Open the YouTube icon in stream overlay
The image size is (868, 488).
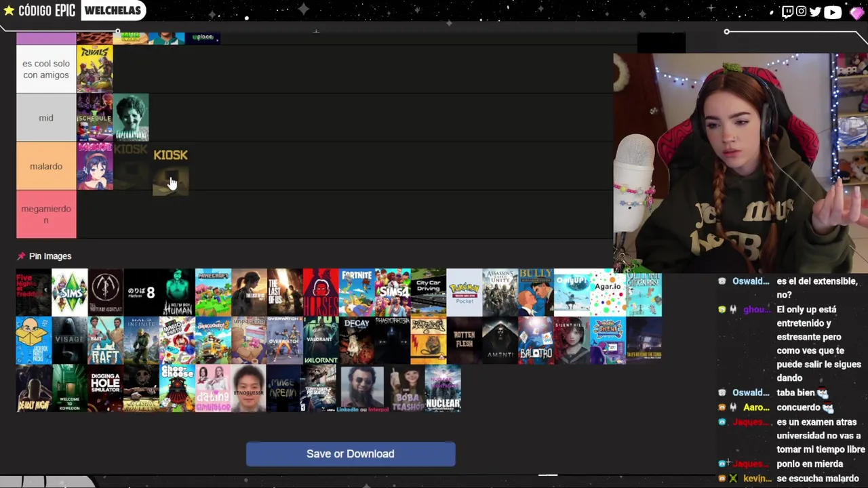[x=832, y=12]
